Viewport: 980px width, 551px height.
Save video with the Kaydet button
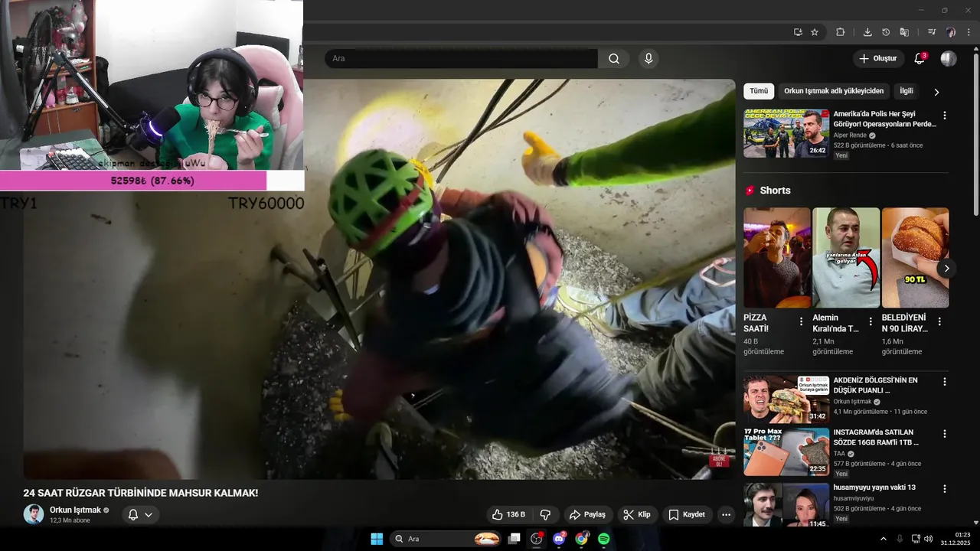(687, 514)
